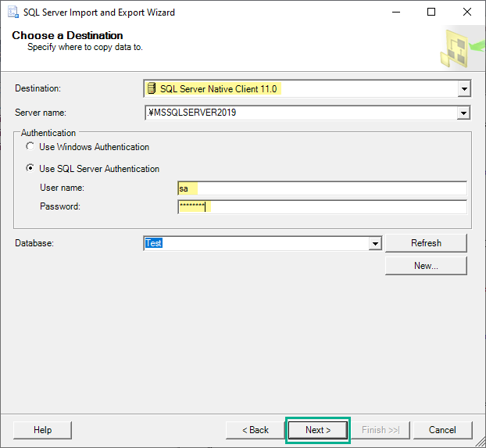The image size is (486, 448).
Task: Click the Database combo box text Test
Action: tap(154, 243)
